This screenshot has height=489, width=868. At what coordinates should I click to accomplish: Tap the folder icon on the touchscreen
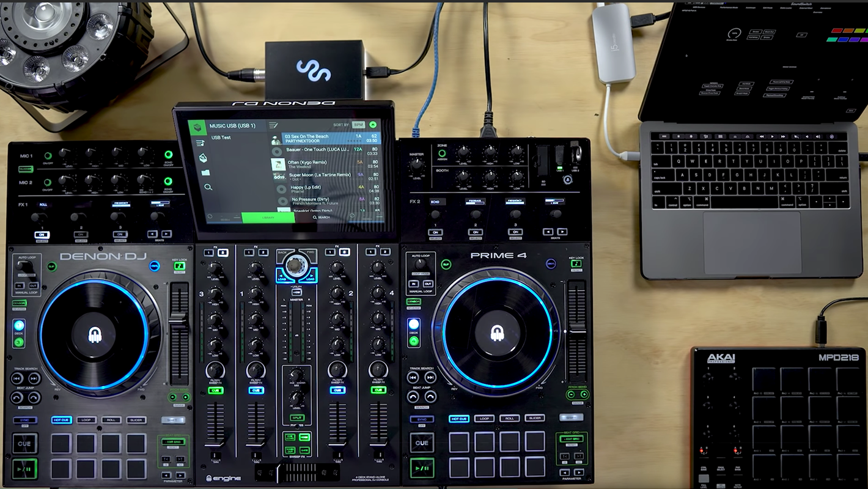(205, 172)
